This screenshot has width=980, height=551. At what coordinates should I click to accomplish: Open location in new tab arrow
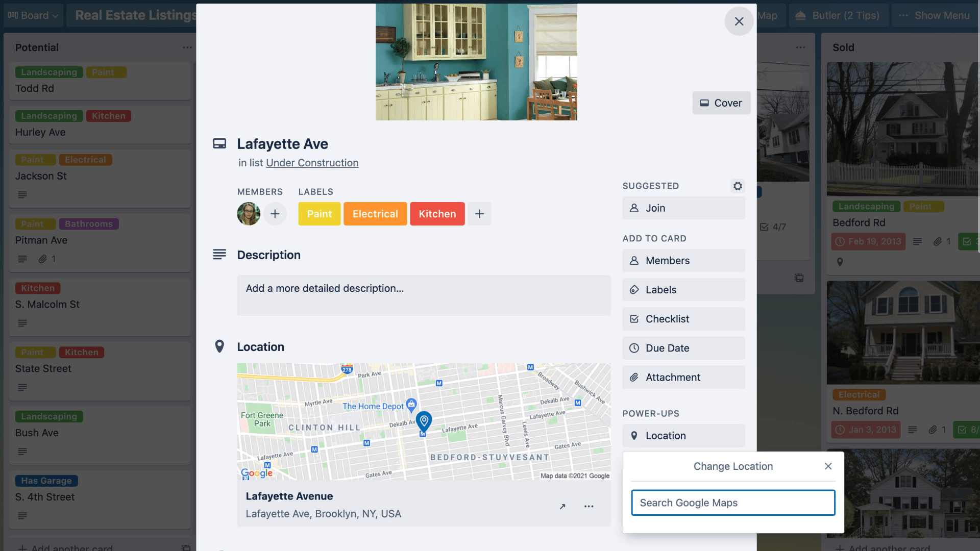pyautogui.click(x=562, y=506)
